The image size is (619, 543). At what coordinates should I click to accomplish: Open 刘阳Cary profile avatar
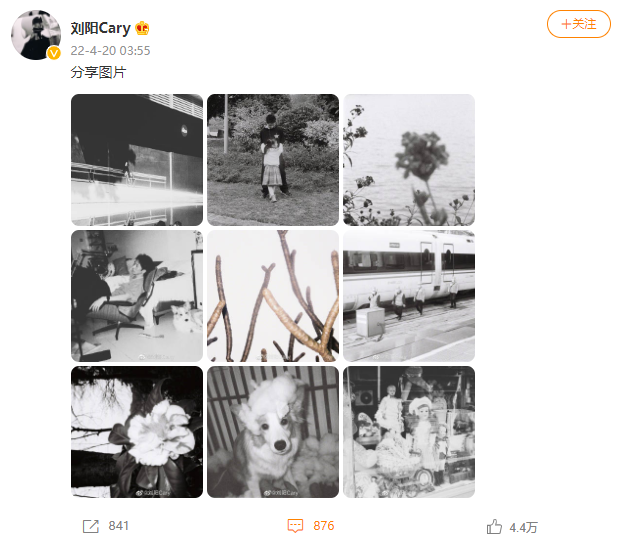click(36, 35)
